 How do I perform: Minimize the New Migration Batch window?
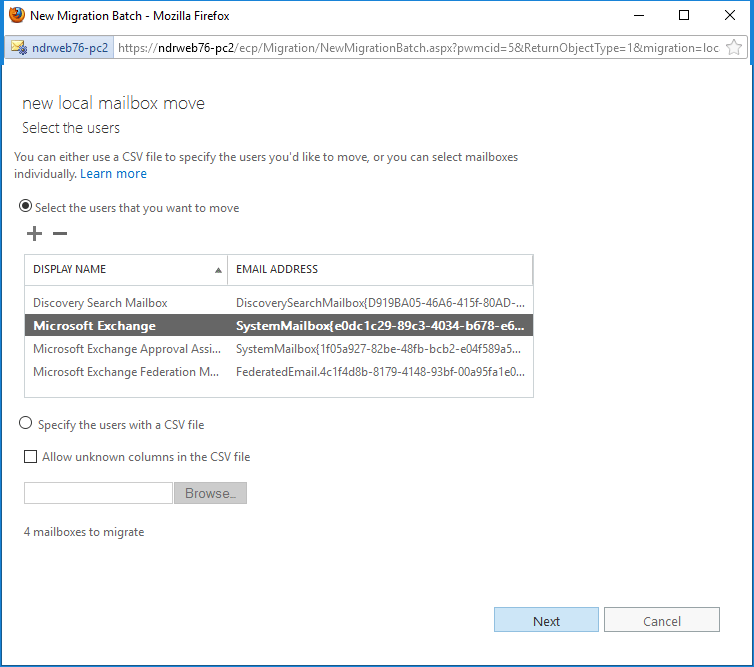639,15
